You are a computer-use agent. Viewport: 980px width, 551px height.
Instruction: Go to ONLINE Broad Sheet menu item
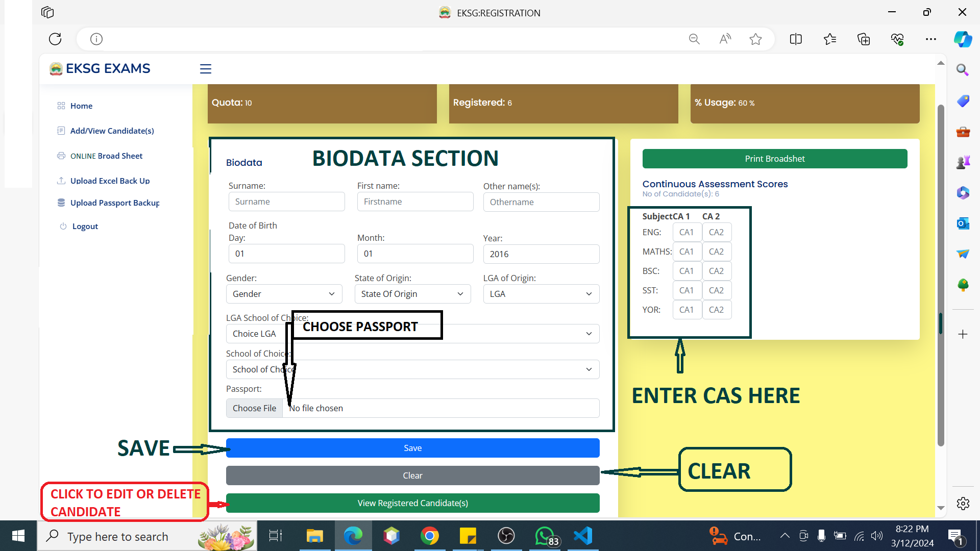pyautogui.click(x=106, y=156)
